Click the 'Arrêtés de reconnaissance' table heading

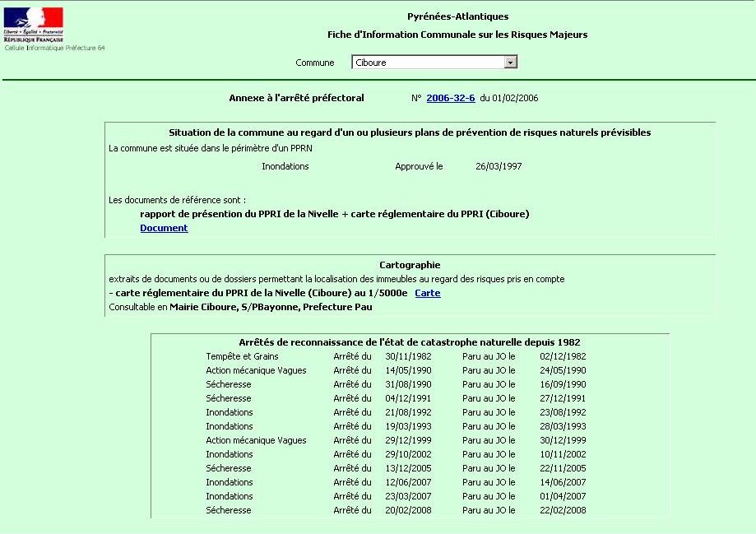(x=410, y=342)
